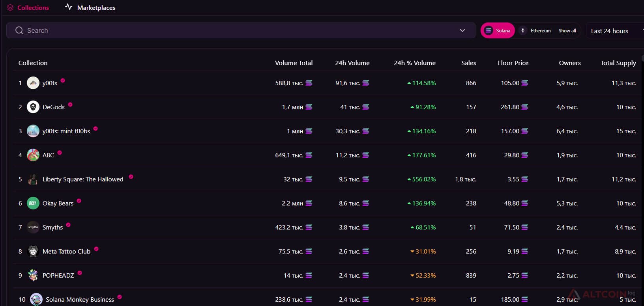Sort by the 24h % Volume column
The width and height of the screenshot is (644, 306).
tap(415, 63)
